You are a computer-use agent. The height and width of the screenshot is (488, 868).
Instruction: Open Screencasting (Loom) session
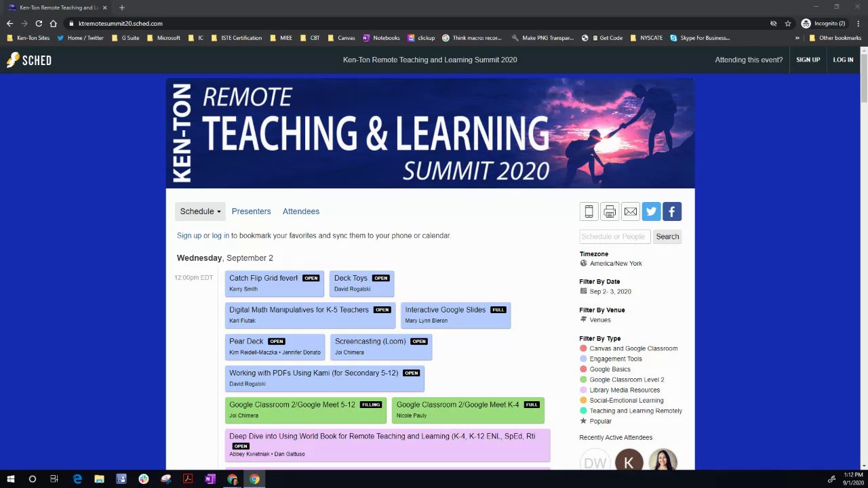(x=381, y=347)
